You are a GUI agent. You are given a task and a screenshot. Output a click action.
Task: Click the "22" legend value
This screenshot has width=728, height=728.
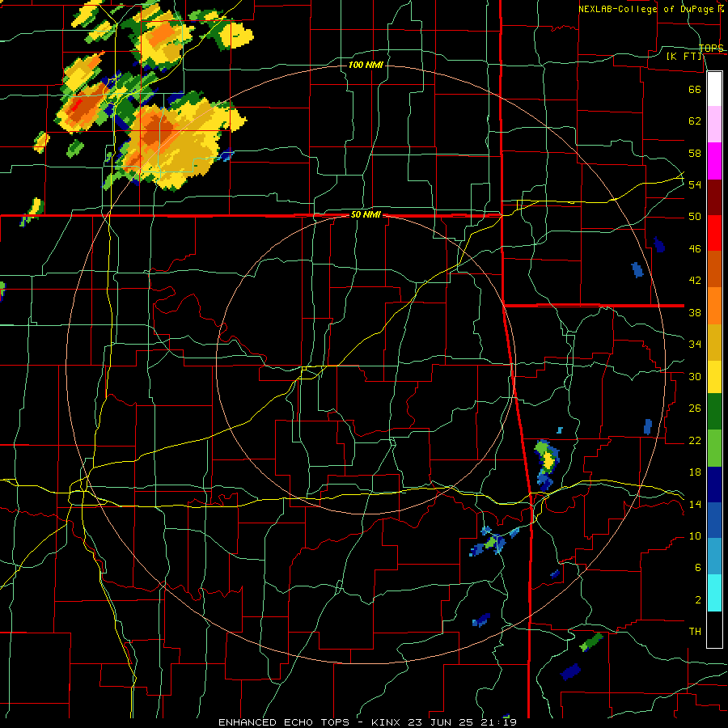(x=695, y=441)
